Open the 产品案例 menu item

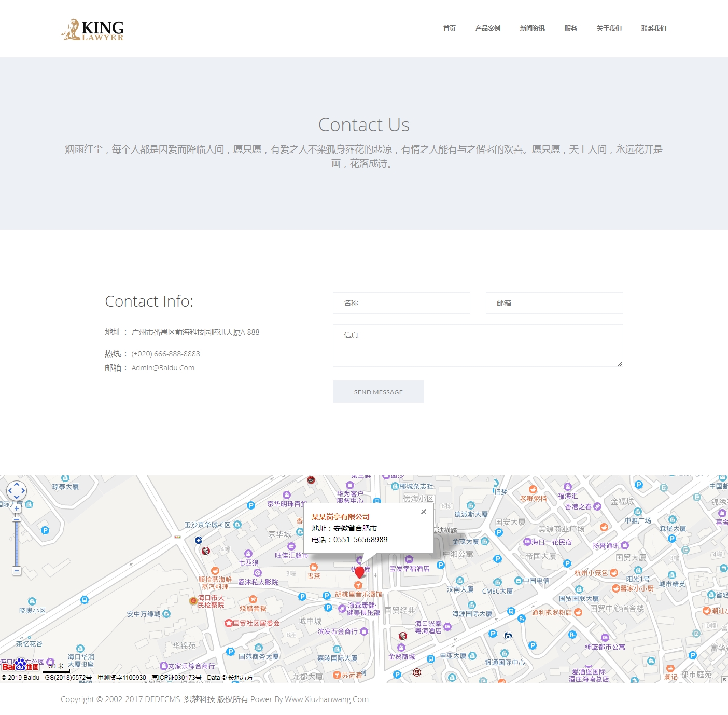tap(487, 29)
